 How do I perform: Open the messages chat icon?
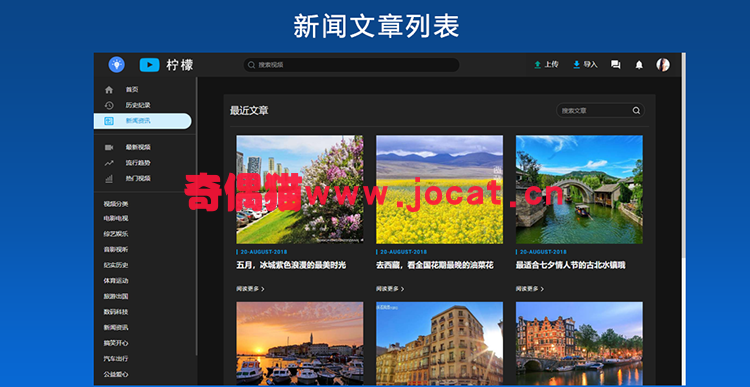[x=616, y=65]
